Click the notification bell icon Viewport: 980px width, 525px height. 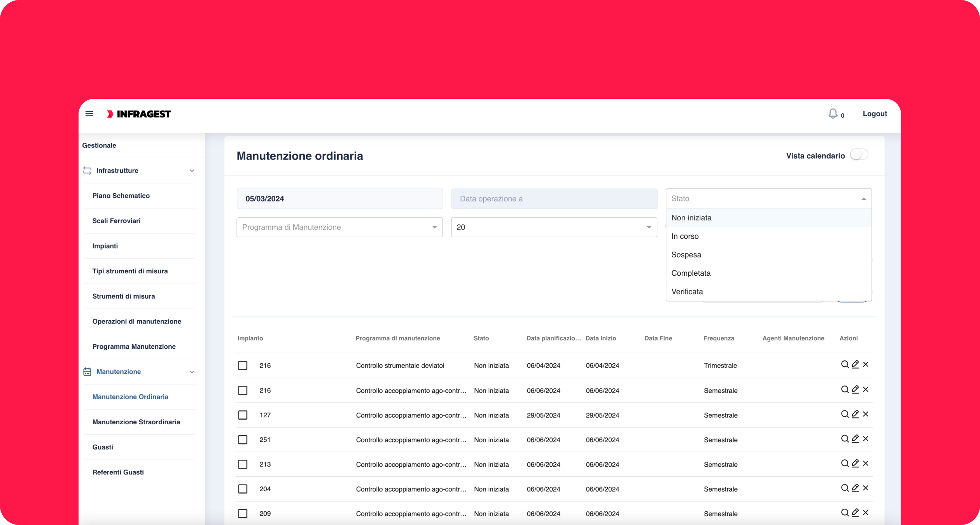tap(832, 114)
